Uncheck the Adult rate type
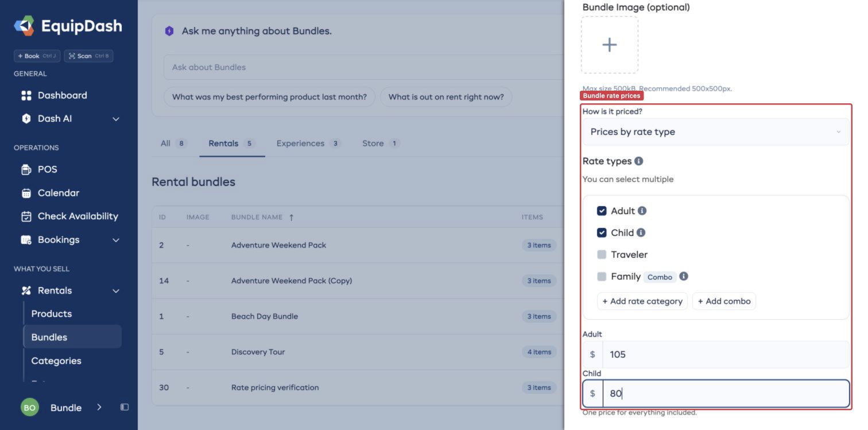The width and height of the screenshot is (868, 430). point(602,211)
